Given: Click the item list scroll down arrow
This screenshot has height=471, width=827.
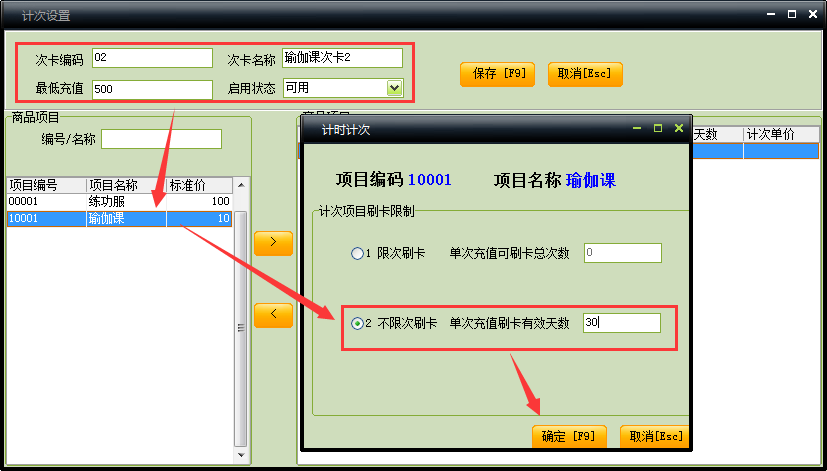Looking at the screenshot, I should pyautogui.click(x=241, y=455).
